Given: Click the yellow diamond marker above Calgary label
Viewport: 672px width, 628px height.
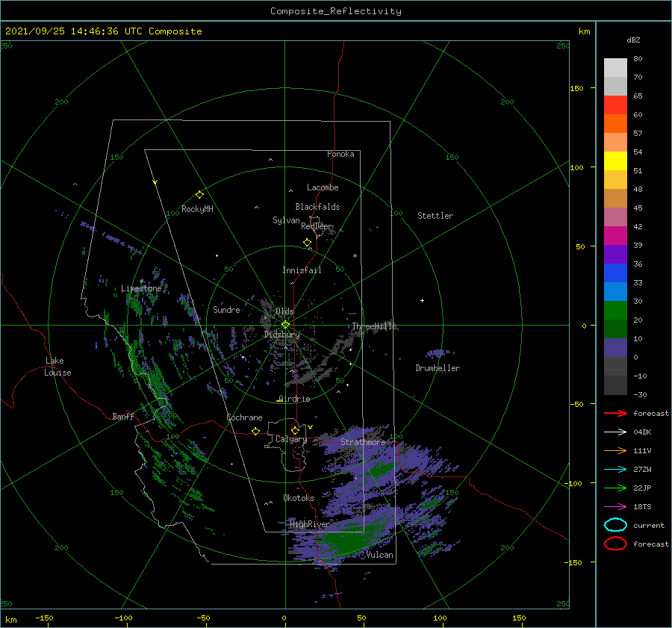Looking at the screenshot, I should 295,430.
